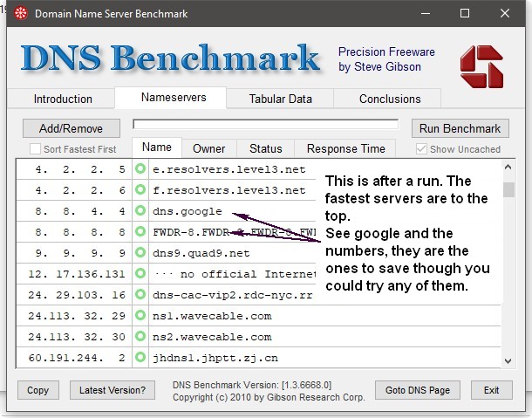Select the Name sub-tab
The image size is (532, 418).
tap(157, 147)
